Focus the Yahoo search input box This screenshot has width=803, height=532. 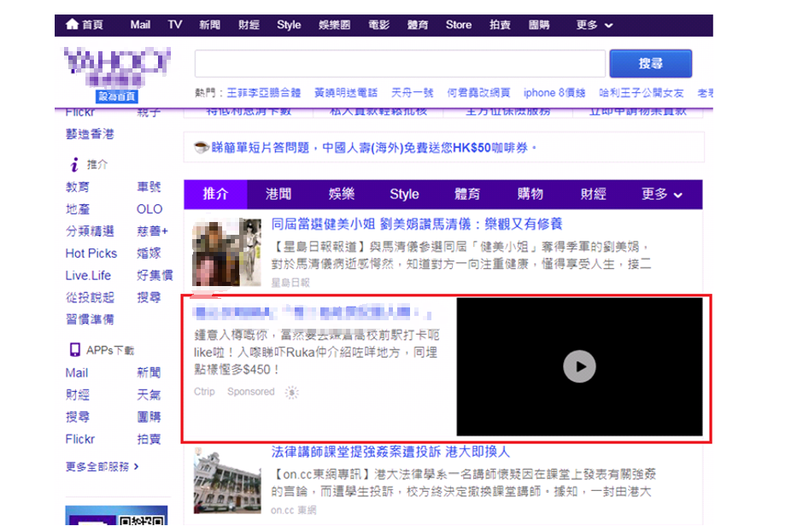(x=399, y=64)
